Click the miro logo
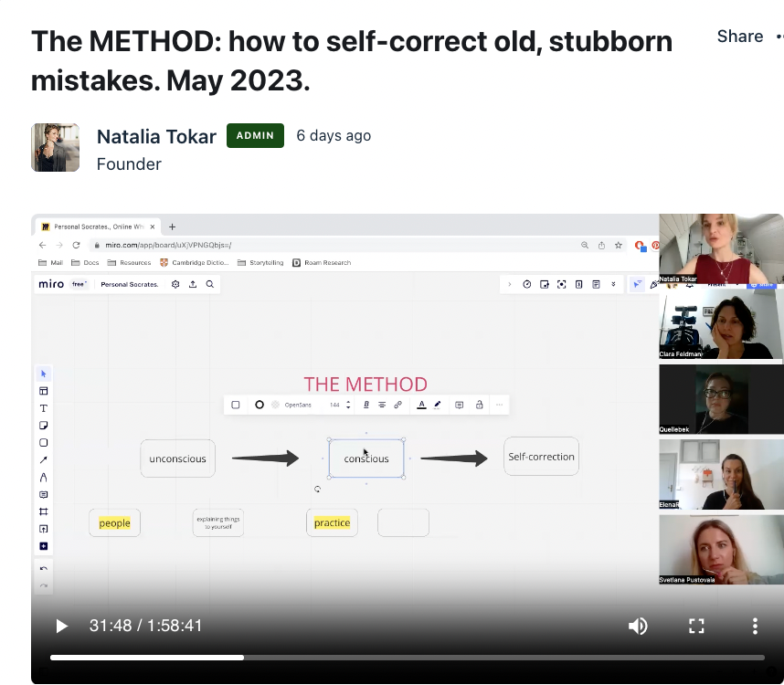The height and width of the screenshot is (685, 784). click(x=51, y=284)
